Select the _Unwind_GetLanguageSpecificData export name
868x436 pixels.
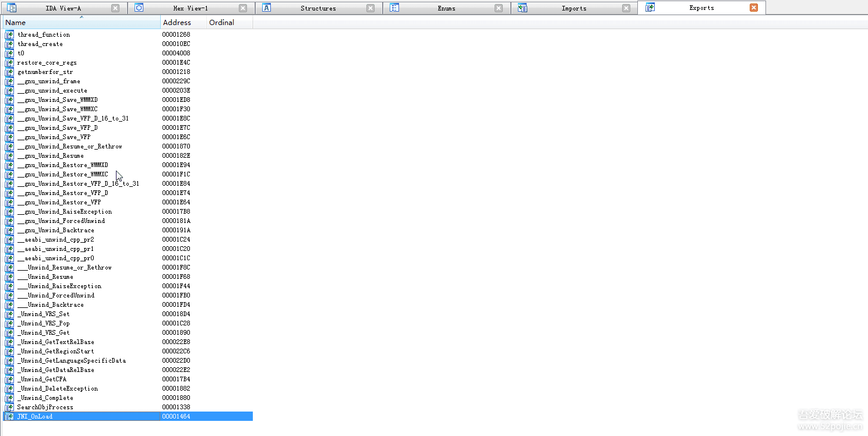point(71,361)
